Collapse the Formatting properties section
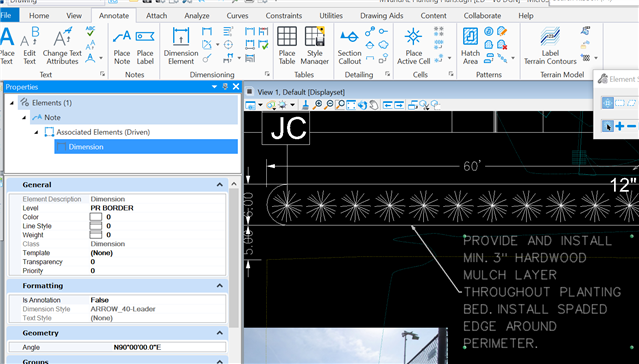639x364 pixels. pyautogui.click(x=220, y=285)
